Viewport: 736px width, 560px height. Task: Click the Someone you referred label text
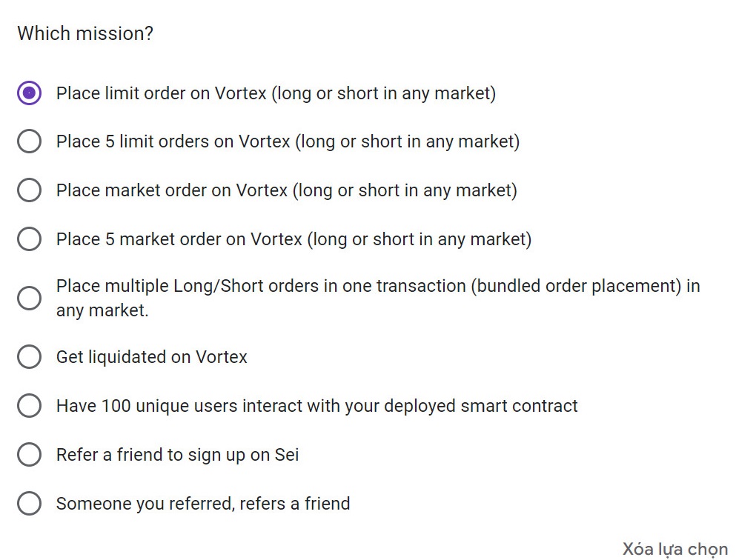pos(203,503)
